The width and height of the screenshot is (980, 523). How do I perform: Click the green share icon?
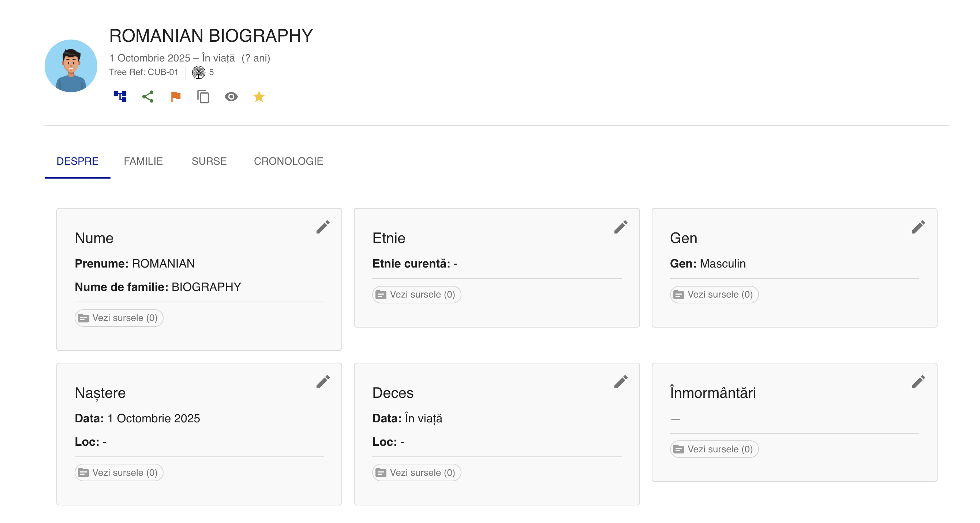[147, 97]
